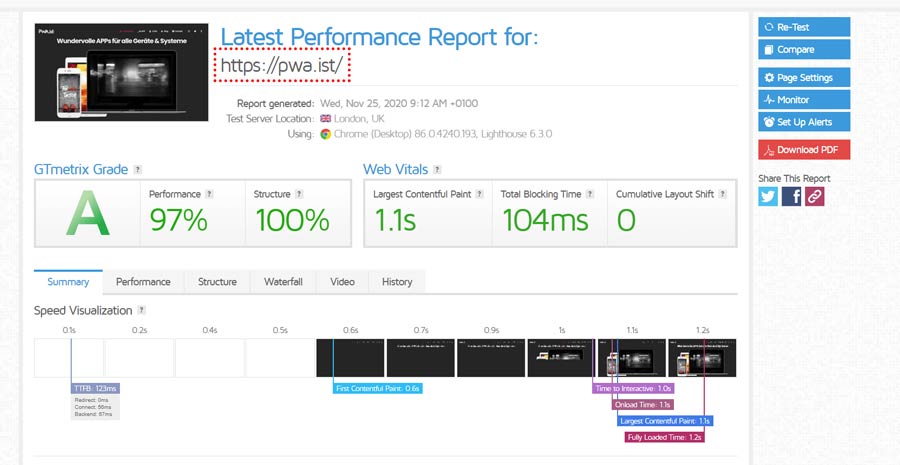
Task: Share report on Twitter icon
Action: pyautogui.click(x=768, y=196)
